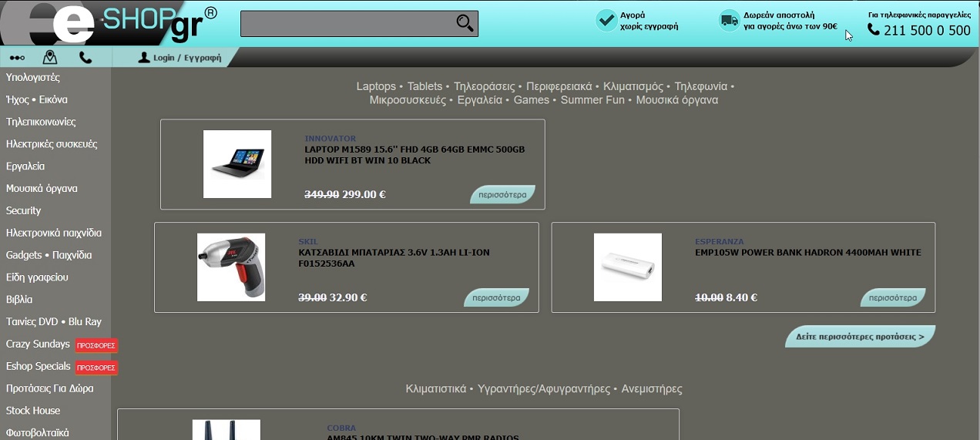This screenshot has height=440, width=980.
Task: Click the 8.40 € power bank price
Action: tap(742, 297)
